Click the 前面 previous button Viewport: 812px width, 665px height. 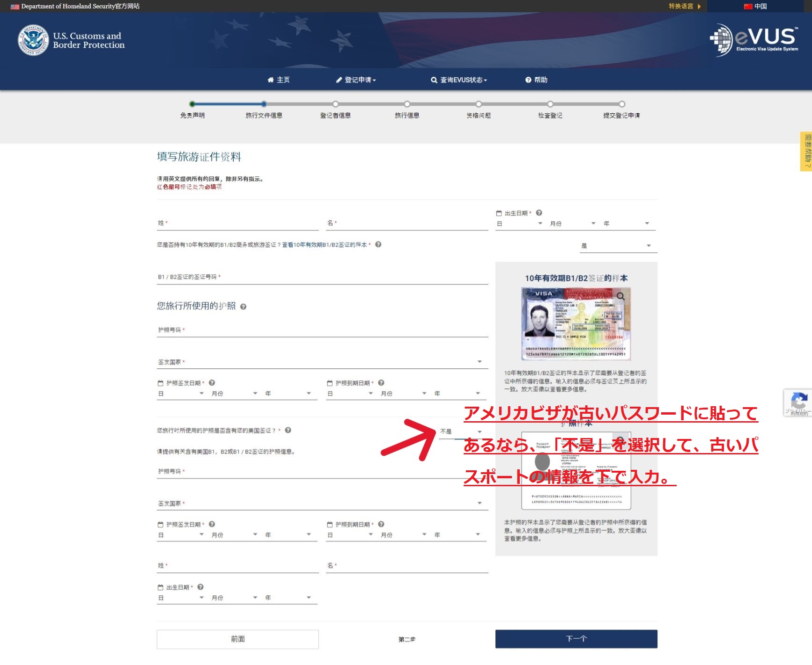click(x=237, y=638)
